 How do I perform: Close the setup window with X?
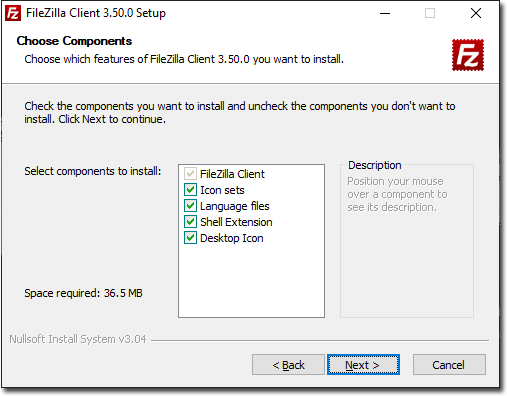(476, 13)
